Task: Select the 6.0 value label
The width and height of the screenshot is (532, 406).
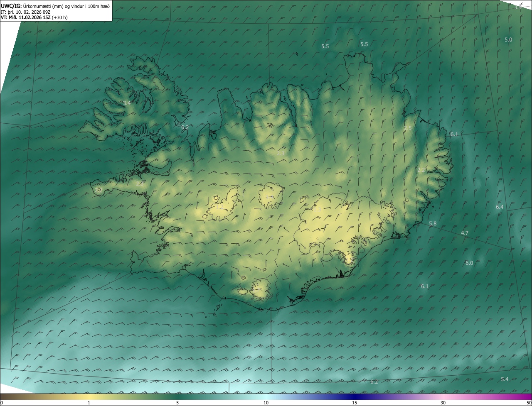Action: (469, 263)
